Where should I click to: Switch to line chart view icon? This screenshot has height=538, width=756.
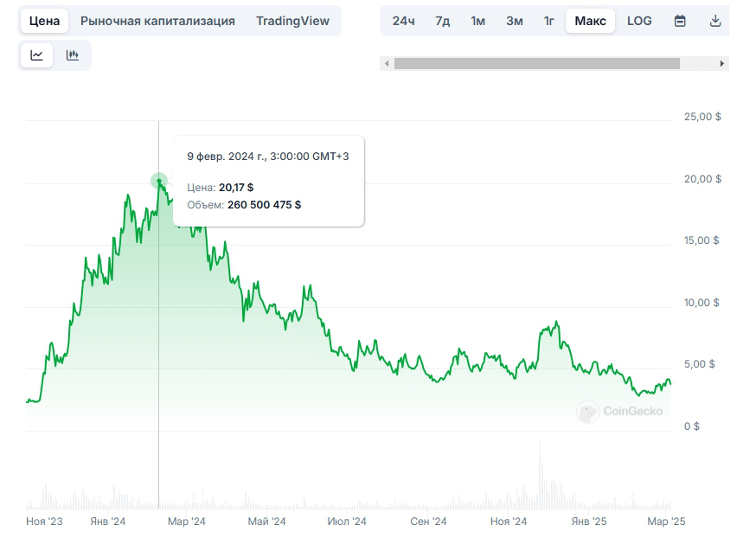tap(36, 55)
